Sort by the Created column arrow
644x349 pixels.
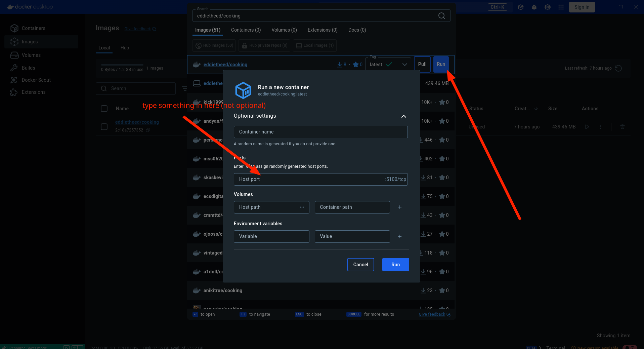coord(536,109)
